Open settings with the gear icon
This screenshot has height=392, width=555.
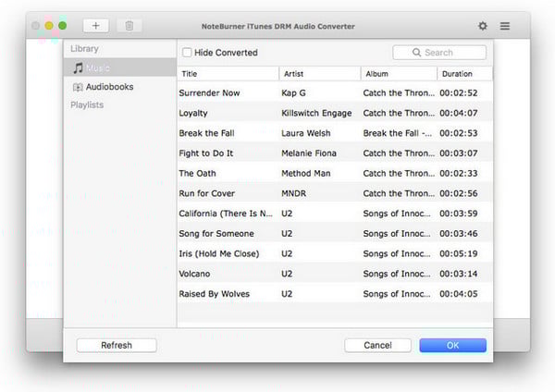click(483, 26)
